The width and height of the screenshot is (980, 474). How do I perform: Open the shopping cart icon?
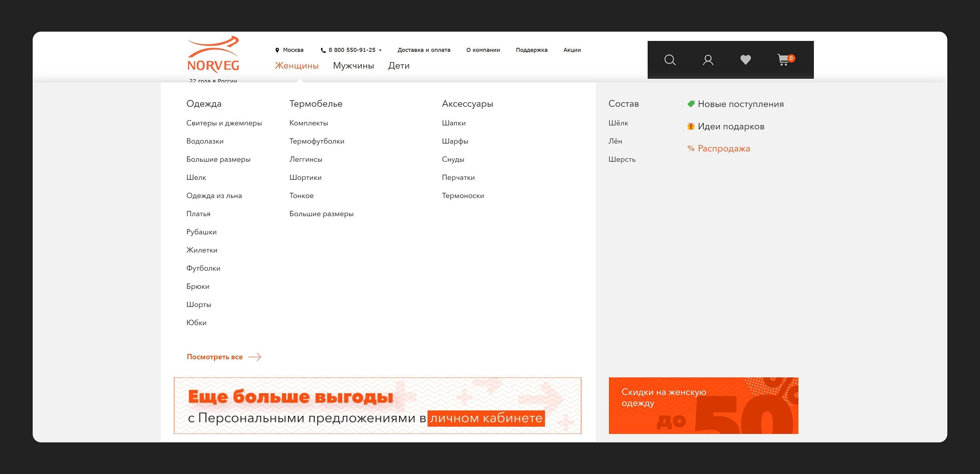(x=784, y=60)
